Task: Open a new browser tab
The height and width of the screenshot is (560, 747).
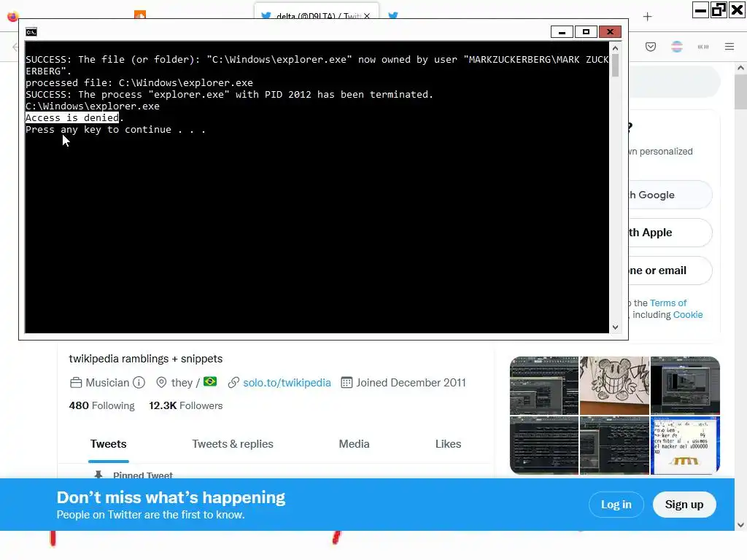Action: [647, 17]
